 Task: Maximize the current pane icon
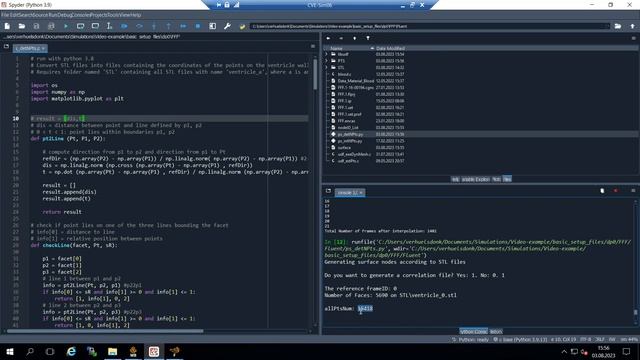point(213,26)
